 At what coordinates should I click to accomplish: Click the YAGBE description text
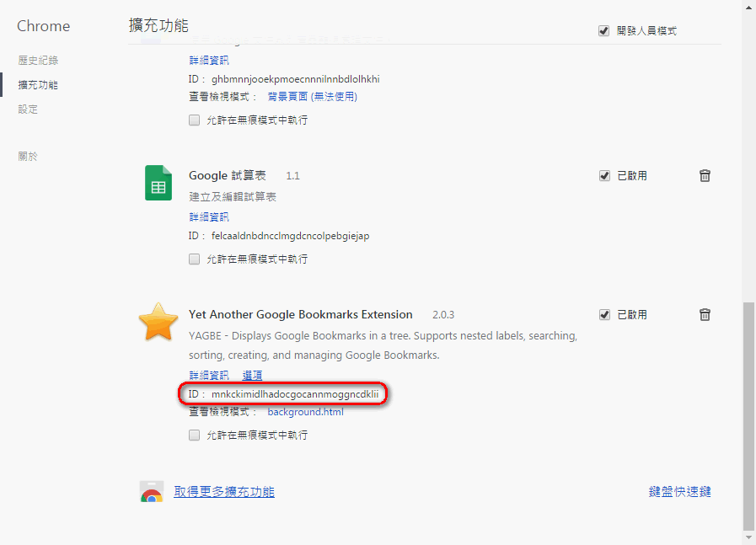click(383, 345)
